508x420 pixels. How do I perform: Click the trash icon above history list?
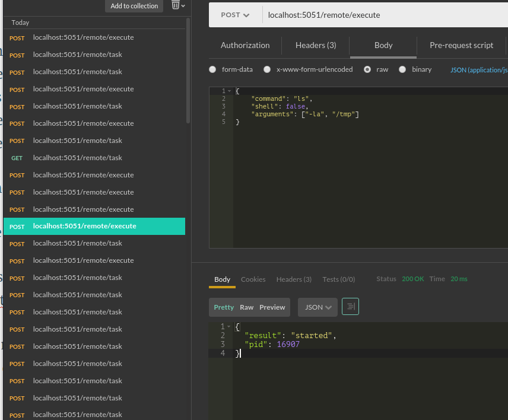(x=176, y=5)
